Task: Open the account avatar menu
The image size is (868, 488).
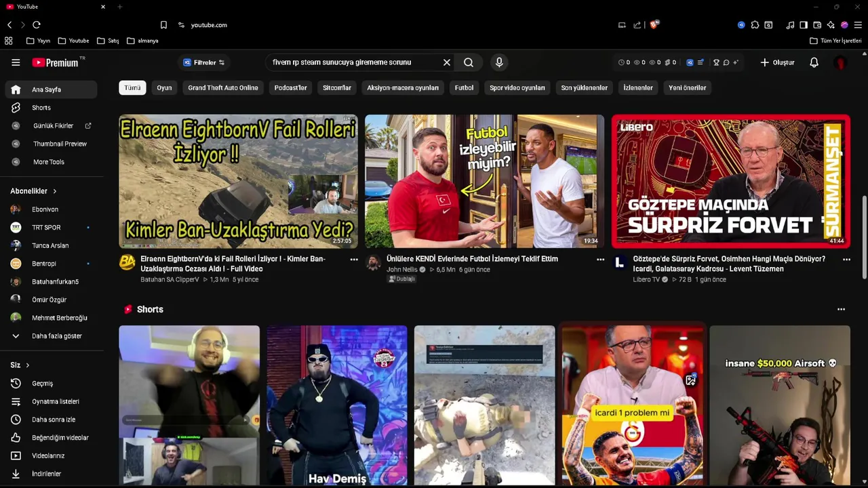Action: (841, 62)
